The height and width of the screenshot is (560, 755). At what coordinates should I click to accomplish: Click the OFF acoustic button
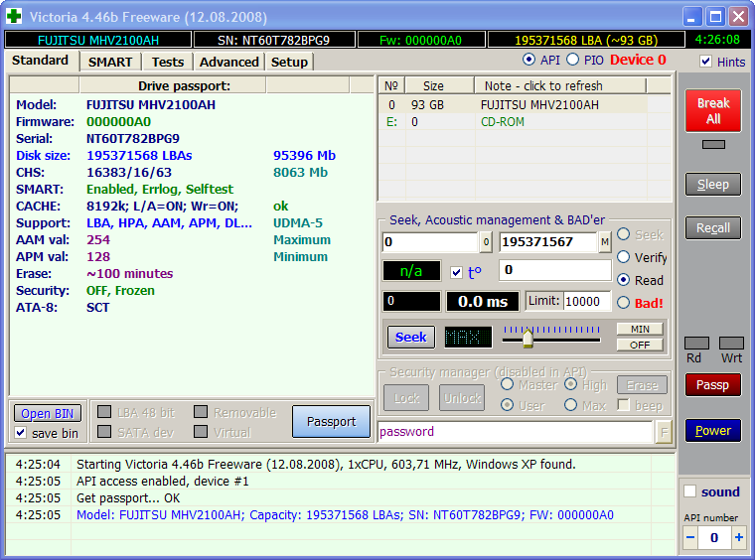tap(640, 345)
